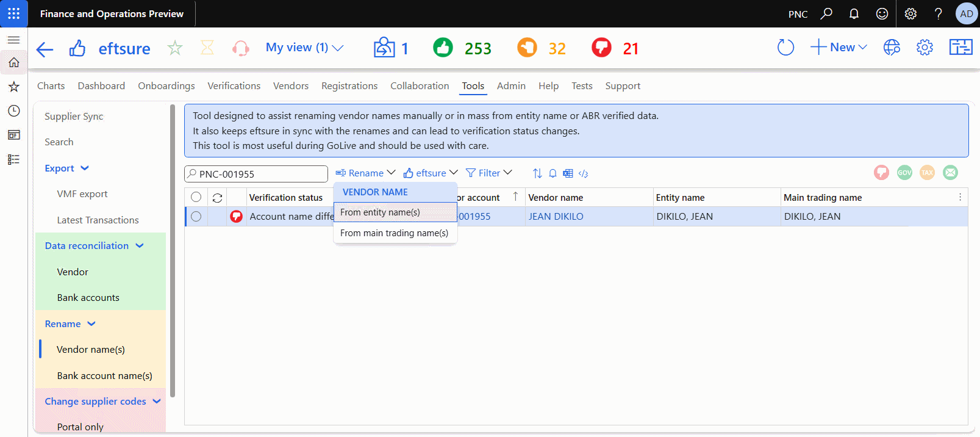Show notifications bell in header
The height and width of the screenshot is (437, 980).
click(x=854, y=13)
